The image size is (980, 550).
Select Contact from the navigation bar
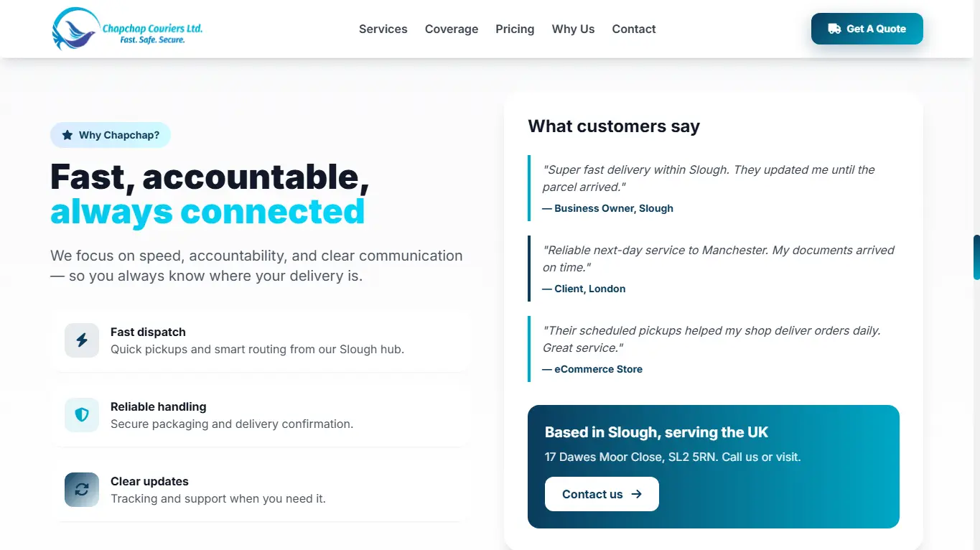point(633,29)
